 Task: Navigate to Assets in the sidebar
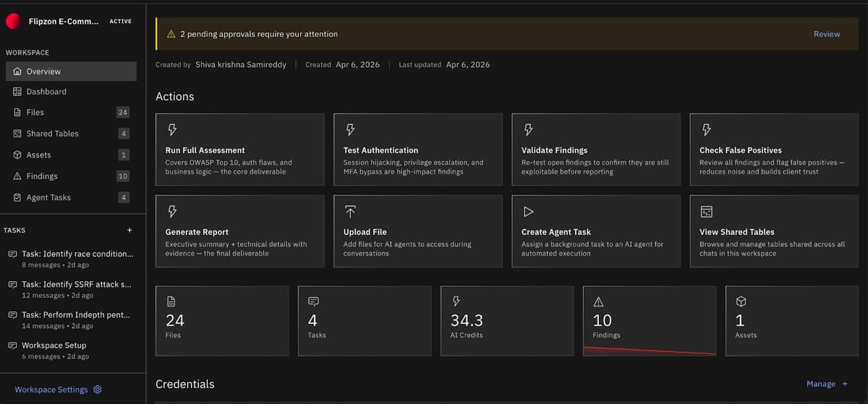(71, 155)
